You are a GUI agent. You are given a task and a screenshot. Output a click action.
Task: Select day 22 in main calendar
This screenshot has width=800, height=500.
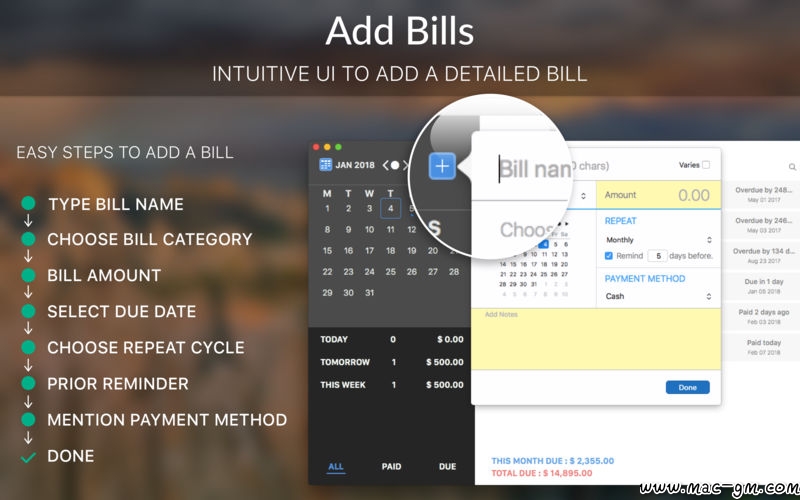(327, 272)
